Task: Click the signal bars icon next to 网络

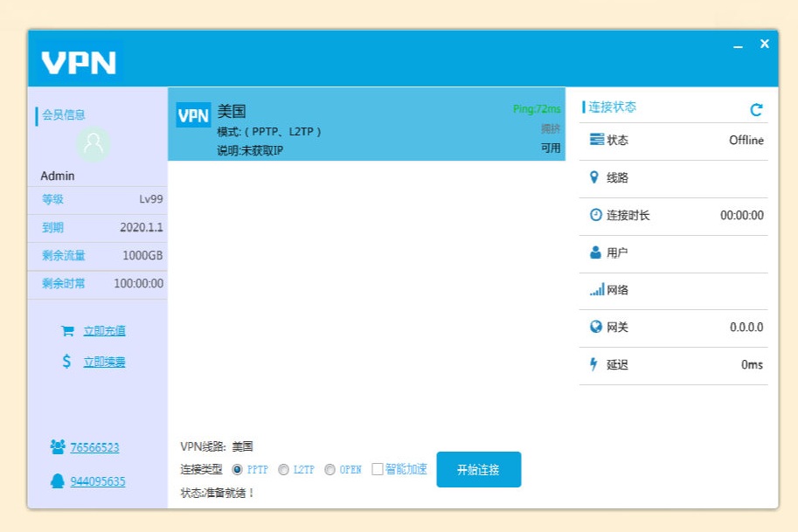Action: click(x=596, y=291)
